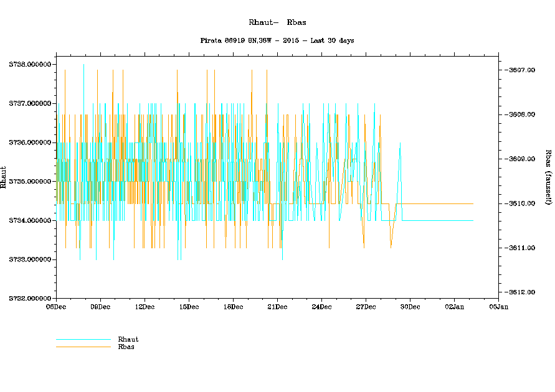Click the 3732.000000 left axis value
Screen dimensions: 555x392
point(29,299)
